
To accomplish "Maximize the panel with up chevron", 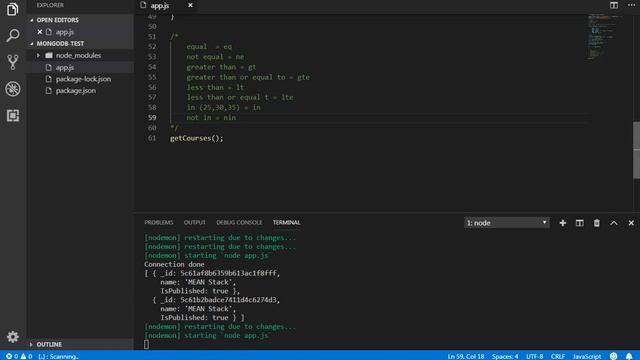I will pos(613,223).
